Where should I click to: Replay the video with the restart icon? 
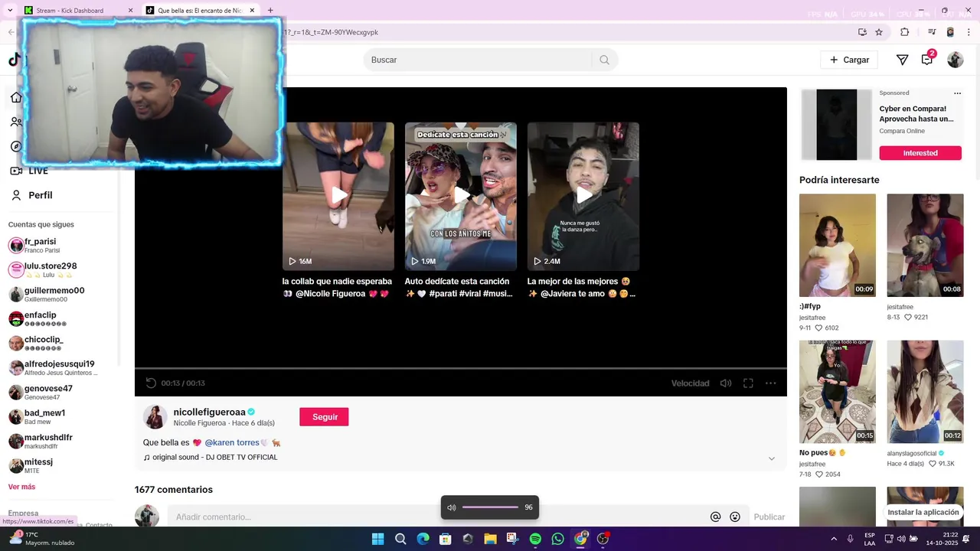pyautogui.click(x=151, y=383)
